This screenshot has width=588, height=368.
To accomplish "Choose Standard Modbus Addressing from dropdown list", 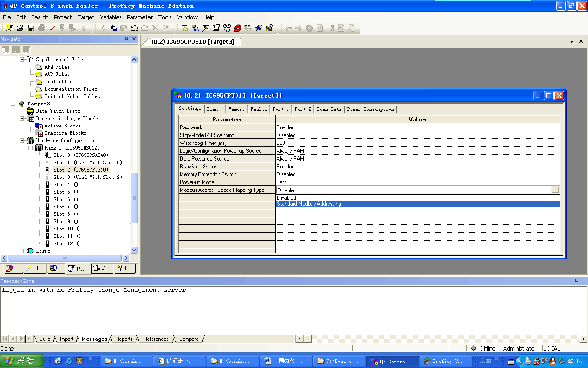I will pos(418,204).
